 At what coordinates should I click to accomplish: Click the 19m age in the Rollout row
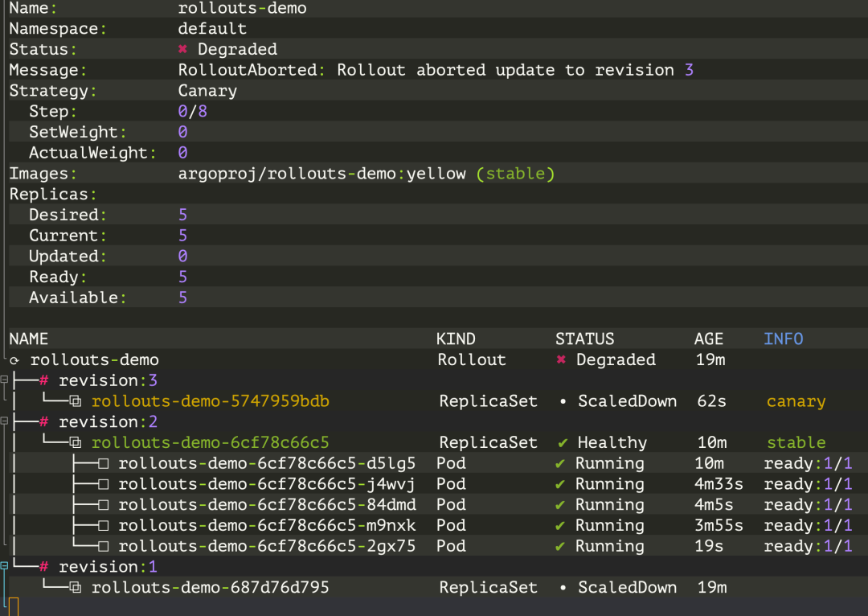pyautogui.click(x=710, y=360)
